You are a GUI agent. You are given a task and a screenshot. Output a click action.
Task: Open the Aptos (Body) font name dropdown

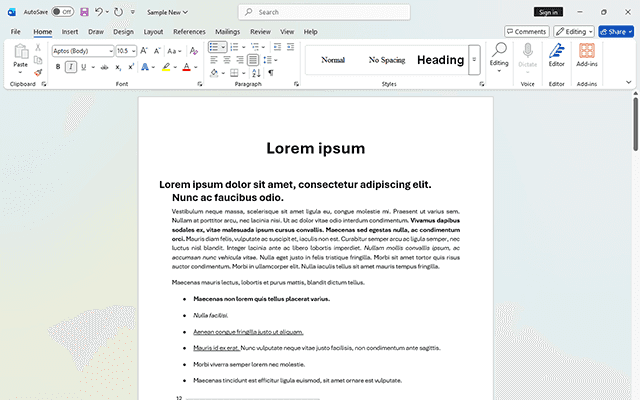[111, 51]
